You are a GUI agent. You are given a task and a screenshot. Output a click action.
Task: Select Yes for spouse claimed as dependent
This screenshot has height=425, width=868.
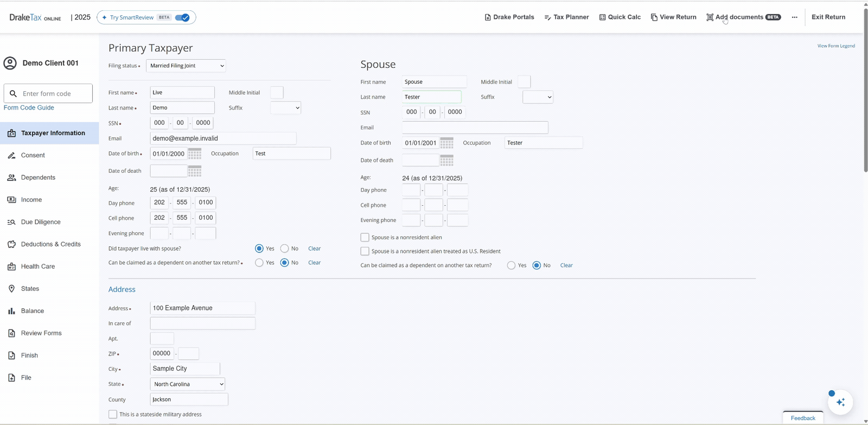(x=511, y=265)
